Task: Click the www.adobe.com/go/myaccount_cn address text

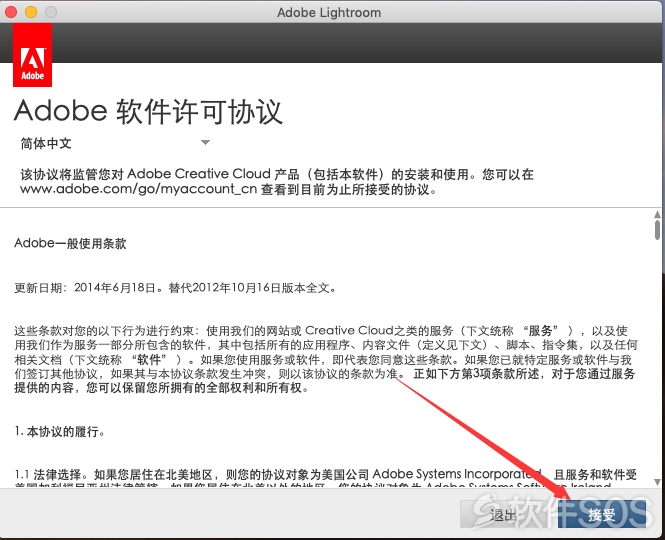Action: click(138, 188)
